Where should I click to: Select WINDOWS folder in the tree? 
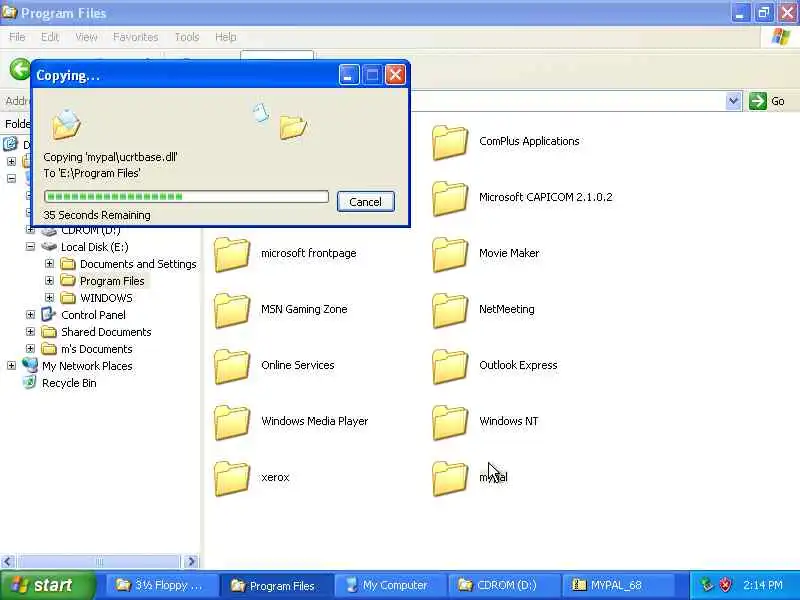[106, 298]
